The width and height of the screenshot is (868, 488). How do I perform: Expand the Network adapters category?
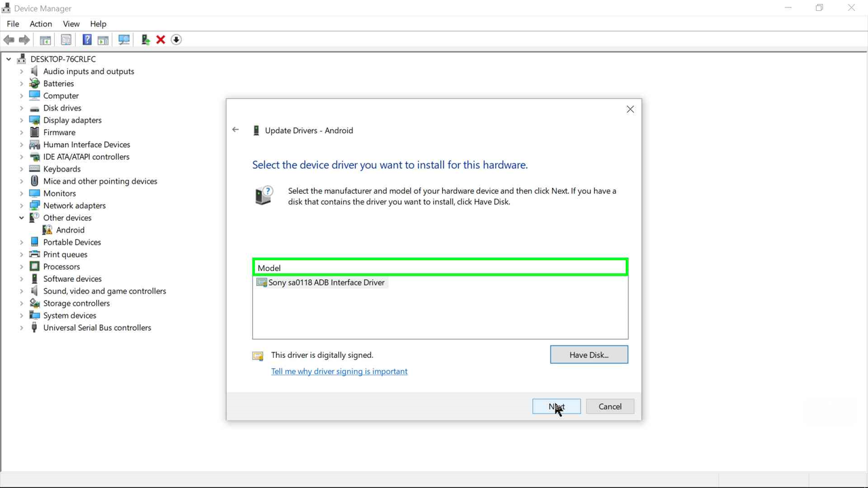[22, 205]
